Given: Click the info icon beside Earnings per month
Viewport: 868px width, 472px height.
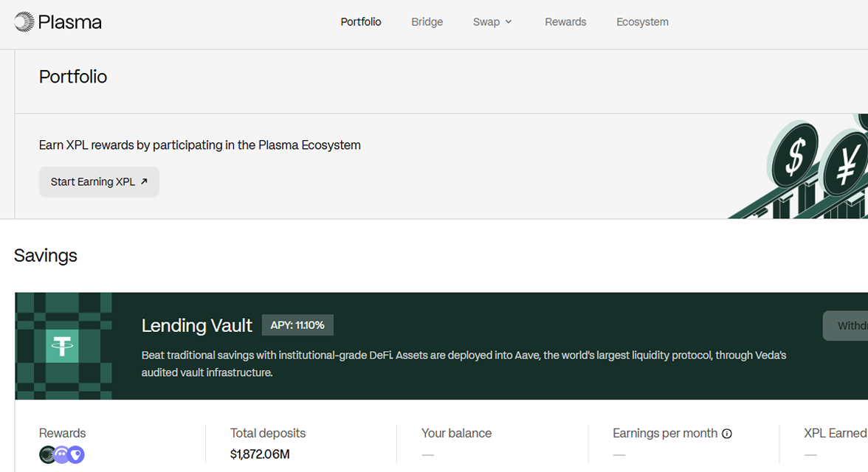Looking at the screenshot, I should tap(726, 434).
